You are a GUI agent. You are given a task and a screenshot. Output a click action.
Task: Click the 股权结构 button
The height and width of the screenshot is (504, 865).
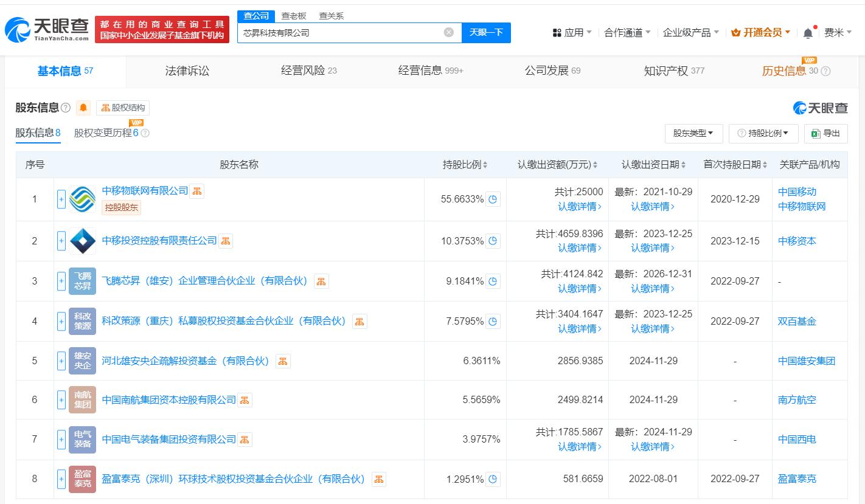tap(123, 108)
